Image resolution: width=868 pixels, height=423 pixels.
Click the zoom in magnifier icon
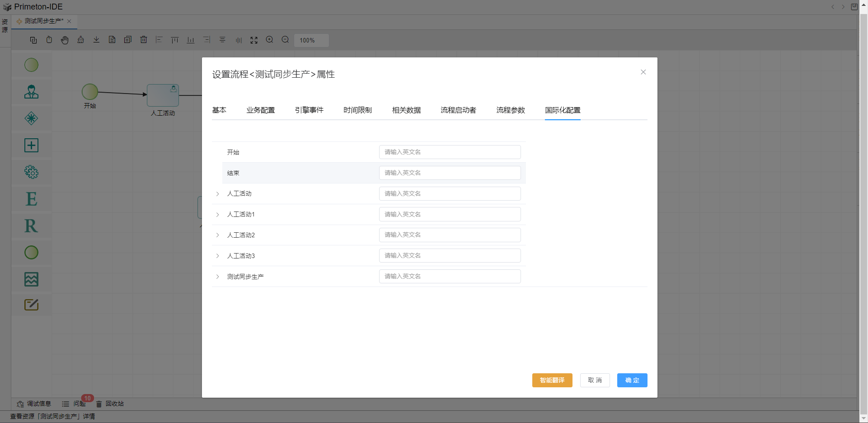(x=270, y=40)
